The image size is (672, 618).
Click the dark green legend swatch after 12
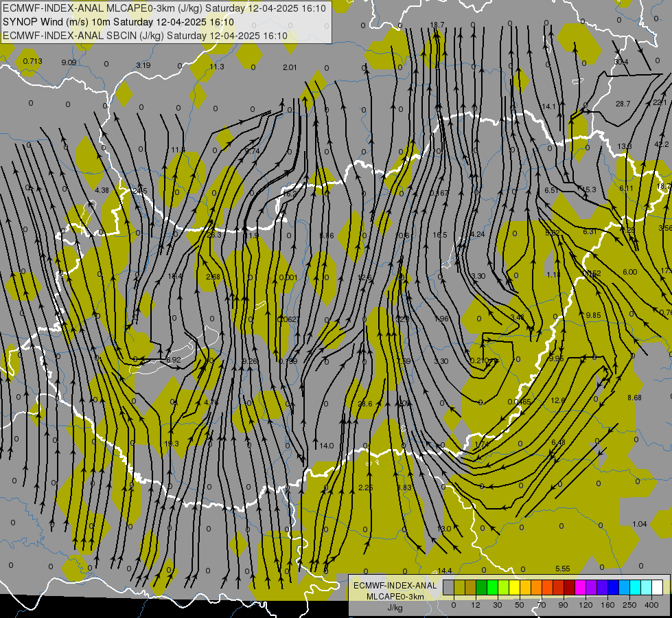point(482,588)
